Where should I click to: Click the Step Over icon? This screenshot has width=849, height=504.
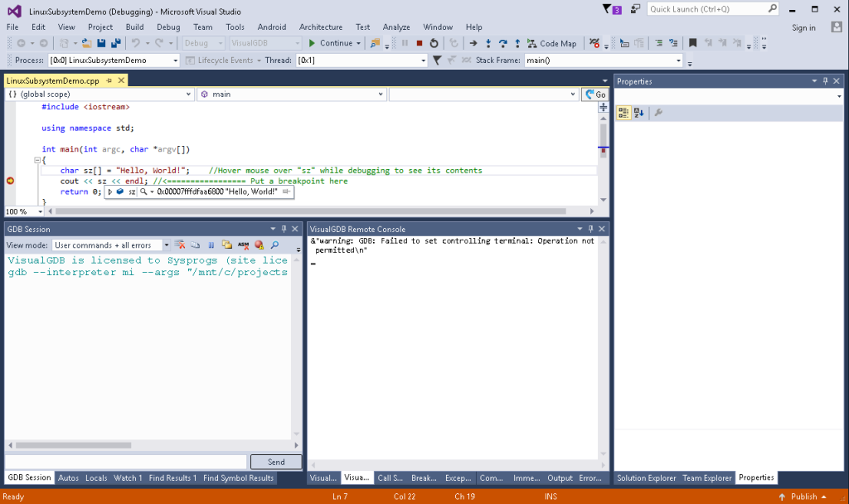coord(502,41)
